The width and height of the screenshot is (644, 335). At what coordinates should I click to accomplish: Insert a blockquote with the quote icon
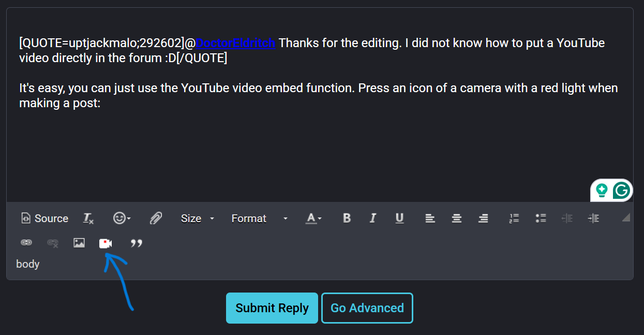click(137, 243)
